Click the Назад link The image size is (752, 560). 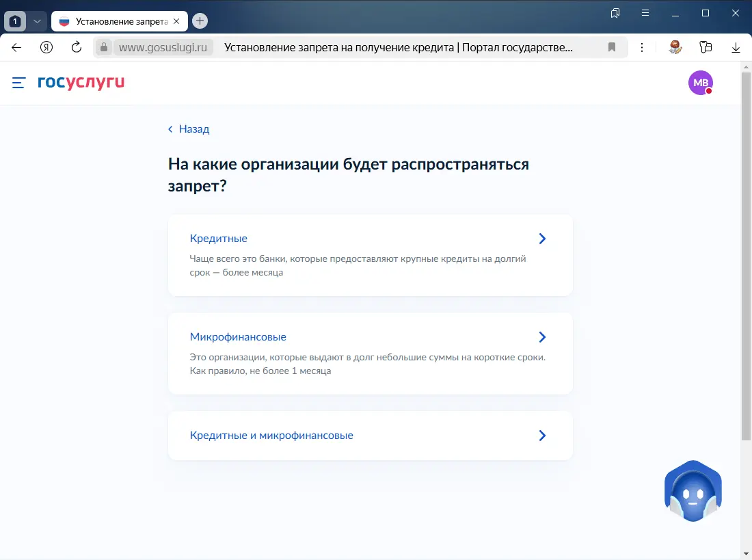tap(193, 129)
